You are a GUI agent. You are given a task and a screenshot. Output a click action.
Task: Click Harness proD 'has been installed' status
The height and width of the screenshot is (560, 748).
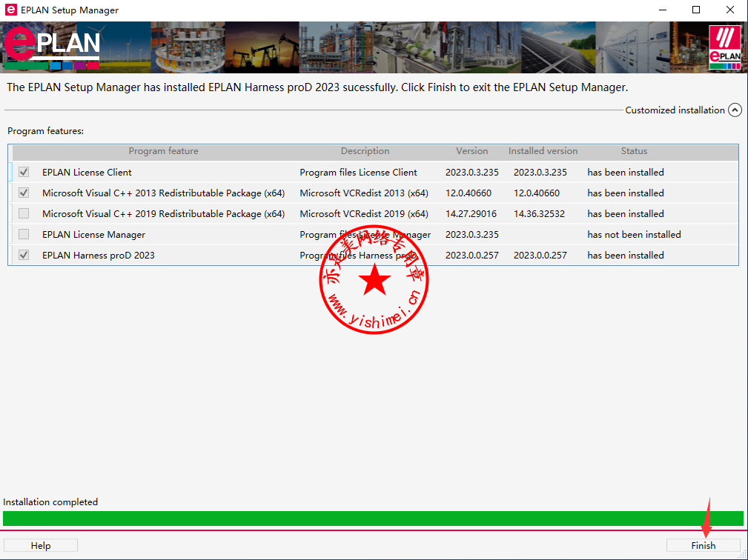[x=626, y=255]
